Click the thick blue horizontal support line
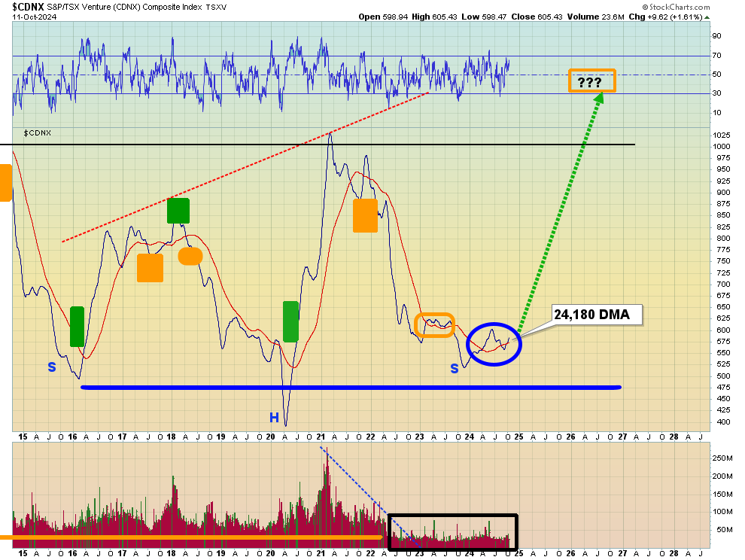745x560 pixels. pyautogui.click(x=351, y=388)
